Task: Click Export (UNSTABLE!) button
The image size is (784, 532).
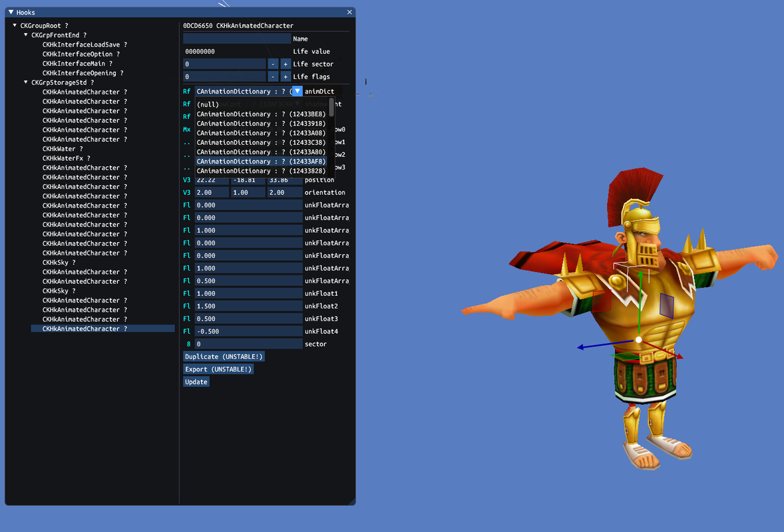Action: [x=218, y=369]
